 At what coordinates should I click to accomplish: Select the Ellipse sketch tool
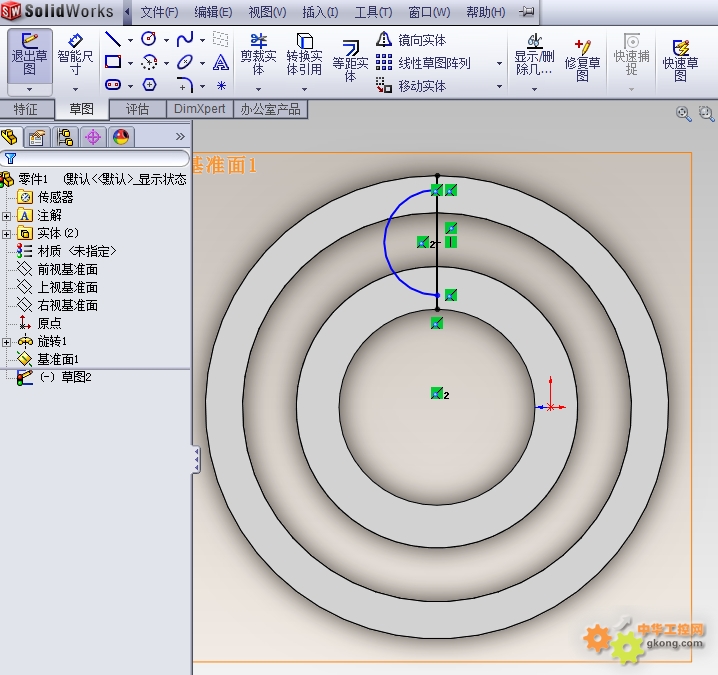coord(185,62)
